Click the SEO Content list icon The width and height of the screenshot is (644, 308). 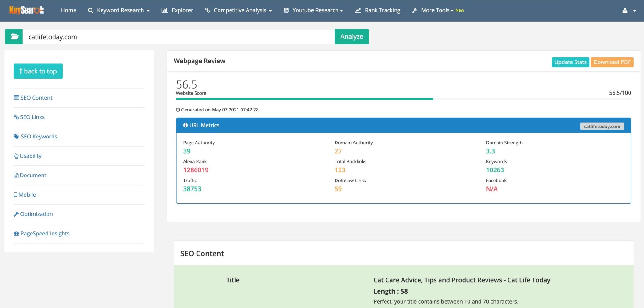click(x=16, y=98)
